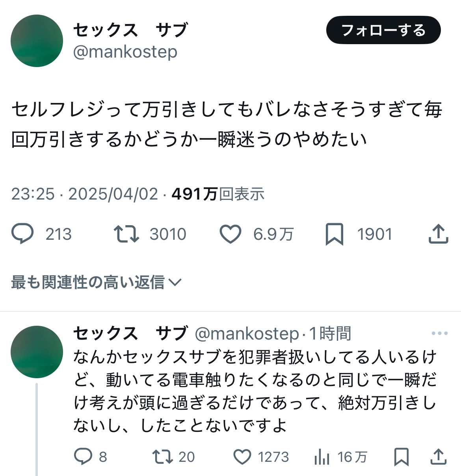View analytics icon on the reply
461x476 pixels.
(x=322, y=457)
